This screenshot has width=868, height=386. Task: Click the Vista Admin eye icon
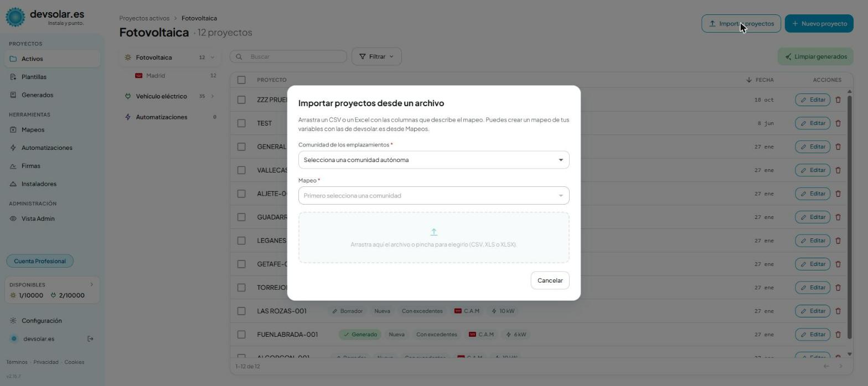13,218
